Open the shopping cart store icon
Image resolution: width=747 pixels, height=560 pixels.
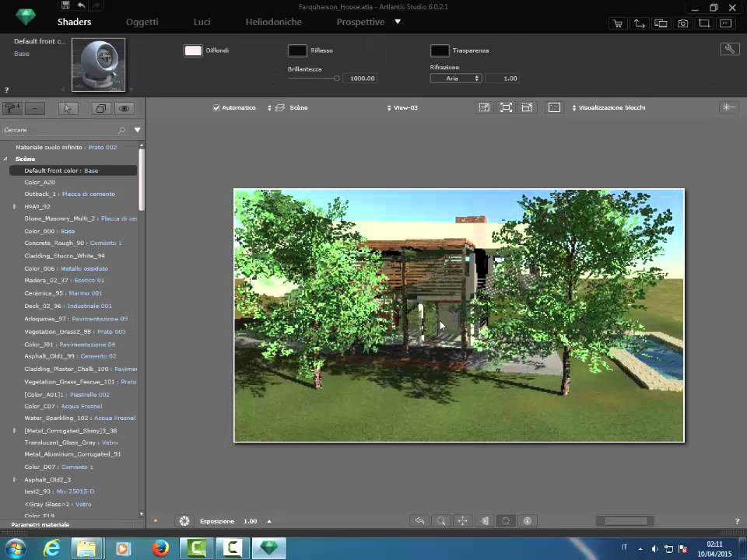coord(618,23)
